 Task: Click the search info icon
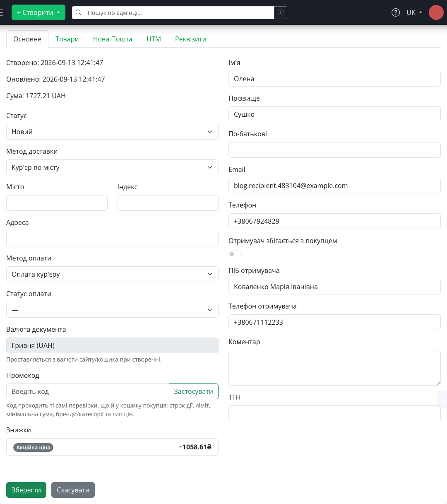pos(281,12)
